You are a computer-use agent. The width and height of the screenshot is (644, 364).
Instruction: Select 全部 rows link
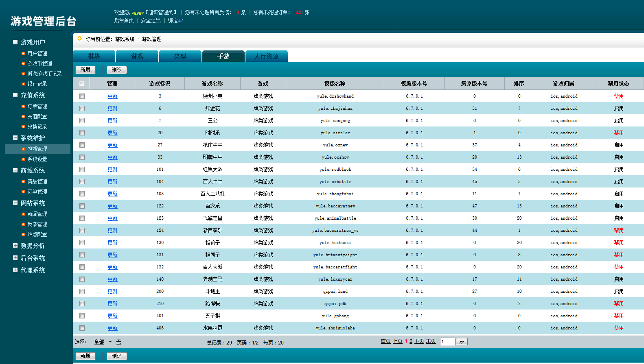[99, 342]
